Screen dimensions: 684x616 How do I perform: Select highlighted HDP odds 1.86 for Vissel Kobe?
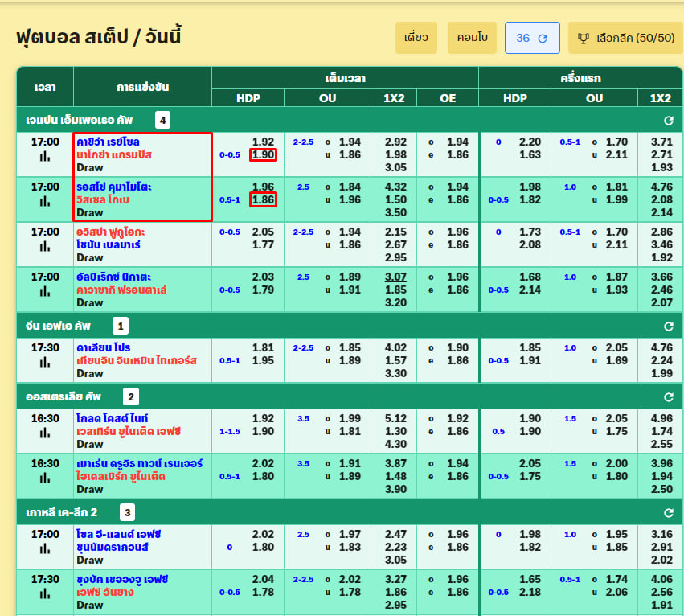[x=263, y=199]
